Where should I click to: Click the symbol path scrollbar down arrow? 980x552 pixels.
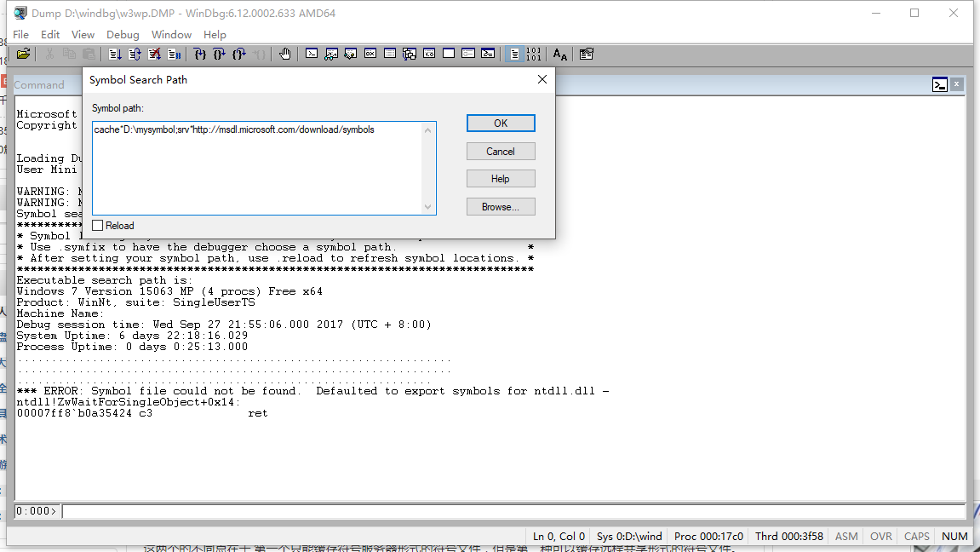pos(428,207)
